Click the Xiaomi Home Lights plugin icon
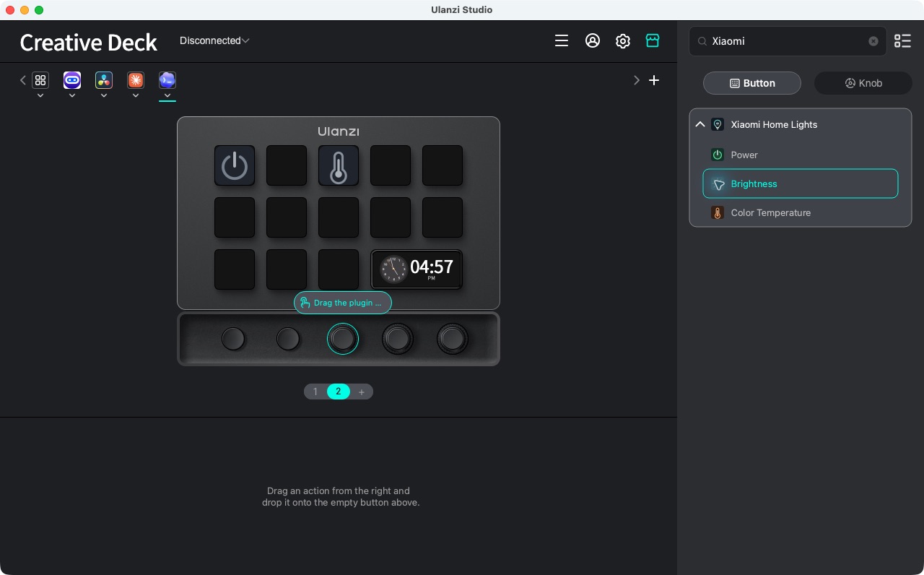Screen dimensions: 924x575 pos(718,124)
